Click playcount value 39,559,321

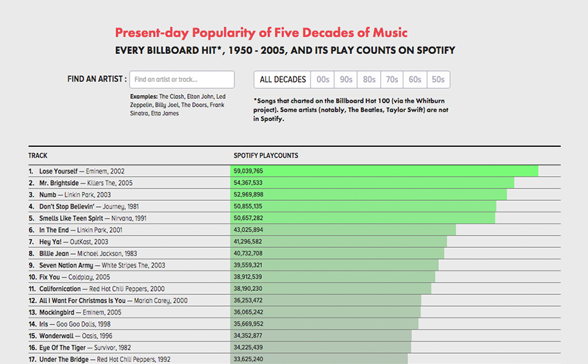[248, 265]
